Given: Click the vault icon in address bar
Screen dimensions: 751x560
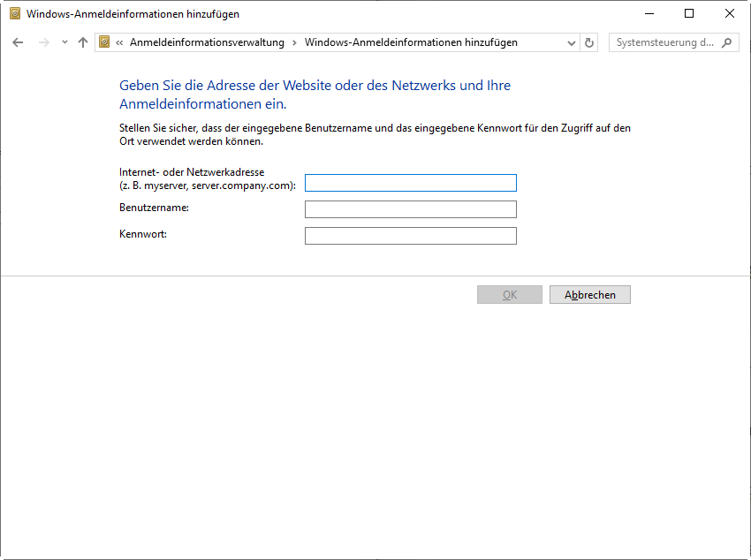Looking at the screenshot, I should (x=105, y=42).
